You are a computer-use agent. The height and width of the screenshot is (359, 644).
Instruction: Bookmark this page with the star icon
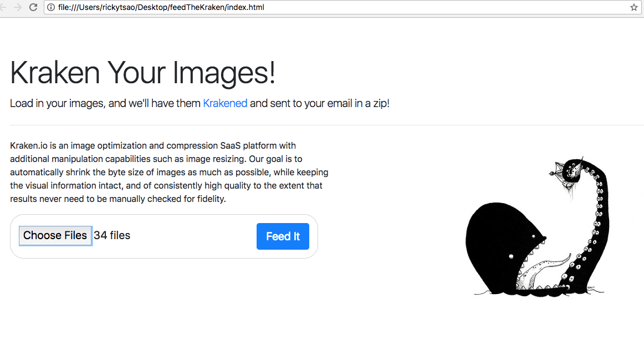(633, 7)
